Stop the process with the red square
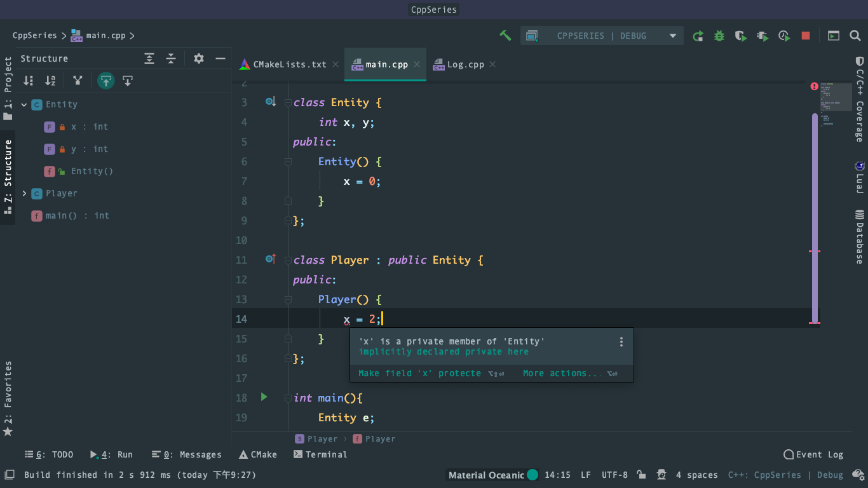 click(x=806, y=36)
